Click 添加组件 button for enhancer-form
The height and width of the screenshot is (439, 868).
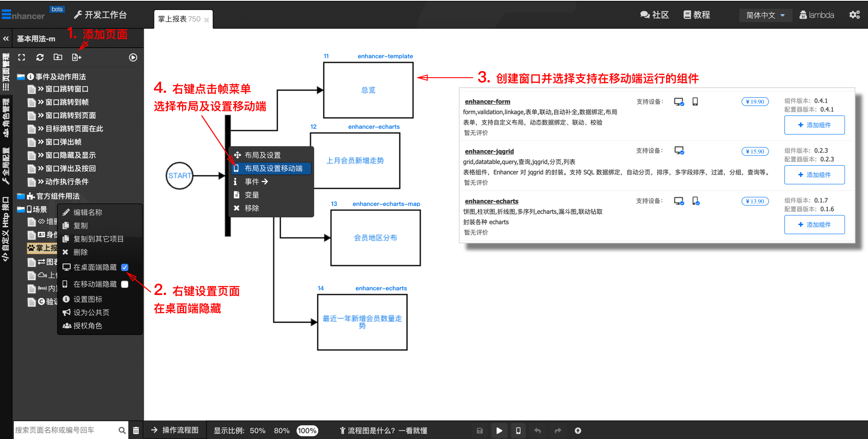point(814,125)
